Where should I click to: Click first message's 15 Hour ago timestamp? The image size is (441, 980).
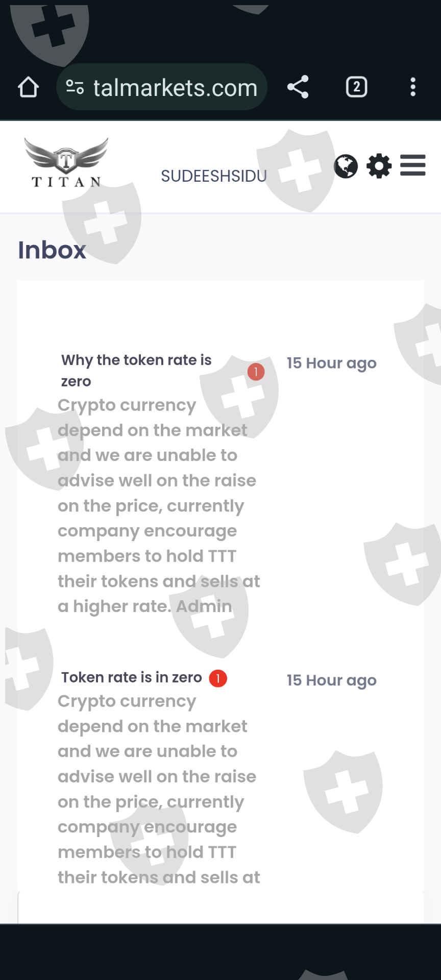tap(331, 363)
